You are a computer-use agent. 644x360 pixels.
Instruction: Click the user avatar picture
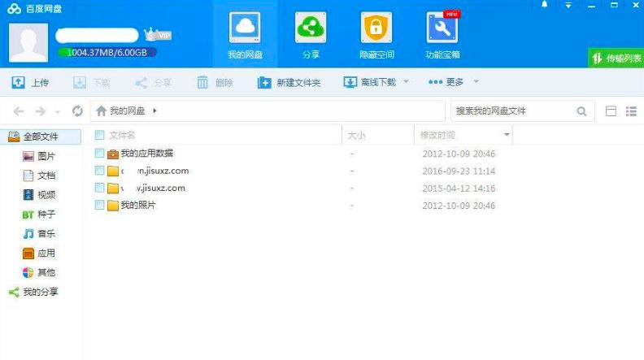coord(28,43)
